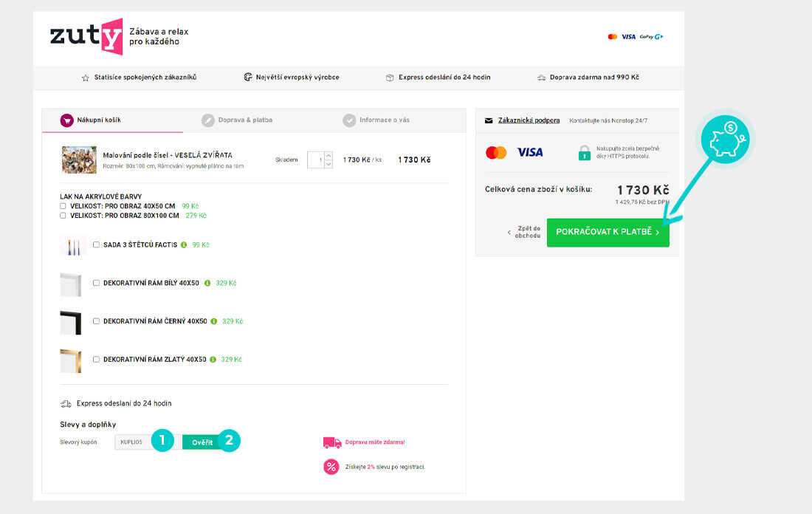Image resolution: width=812 pixels, height=514 pixels.
Task: Click the slevový kupón input field
Action: (x=134, y=442)
